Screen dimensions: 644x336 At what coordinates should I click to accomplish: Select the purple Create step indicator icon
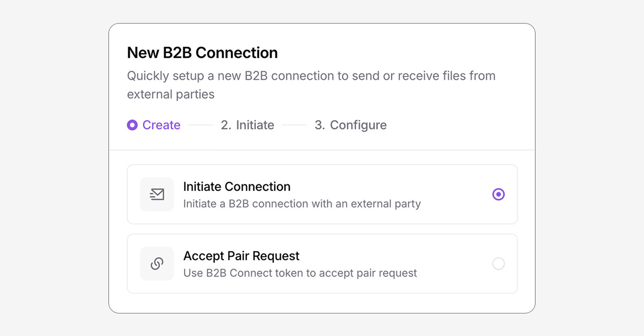132,125
